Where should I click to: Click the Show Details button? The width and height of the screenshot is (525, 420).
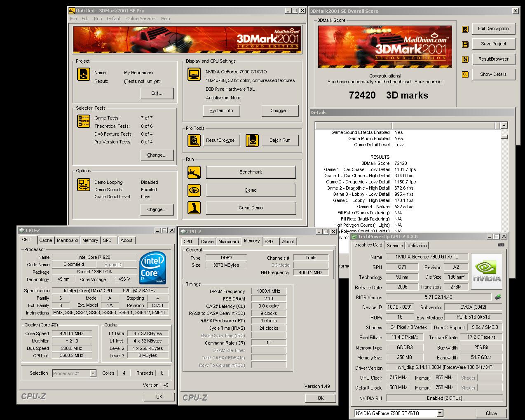coord(493,74)
